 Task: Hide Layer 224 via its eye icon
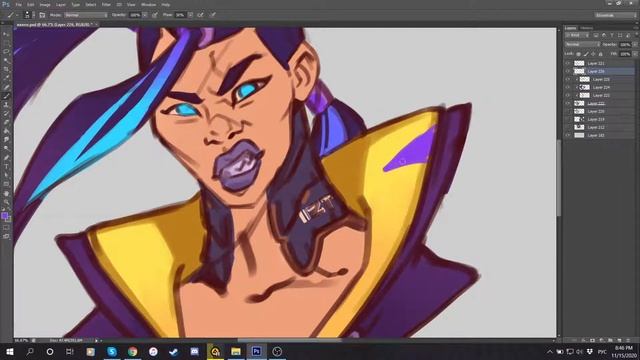568,87
